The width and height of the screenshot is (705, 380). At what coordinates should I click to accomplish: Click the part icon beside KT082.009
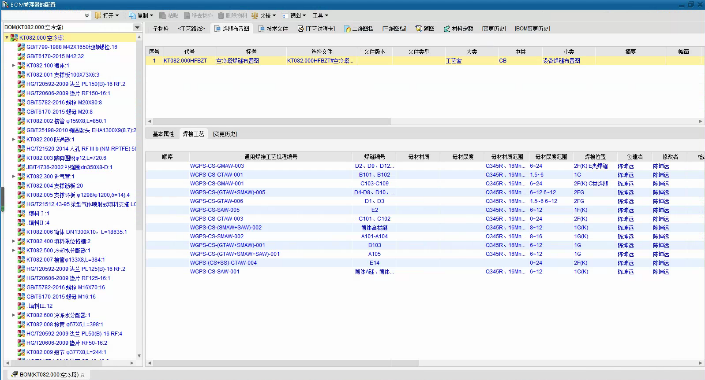[21, 352]
